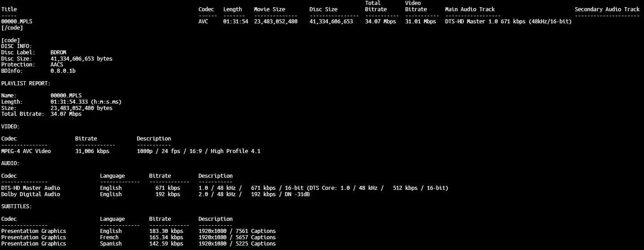This screenshot has height=250, width=644.
Task: Select the BDInfo version 0.8.0.1b
Action: click(x=63, y=71)
